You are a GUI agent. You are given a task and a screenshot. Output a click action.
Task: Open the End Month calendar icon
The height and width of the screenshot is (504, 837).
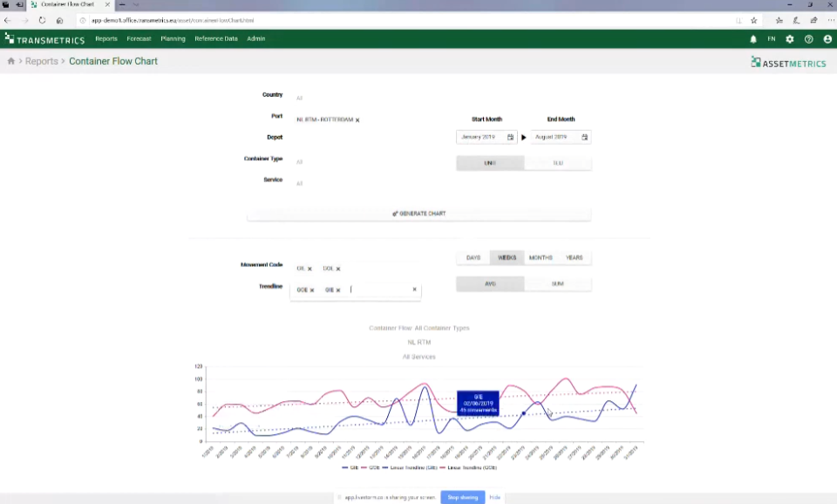pyautogui.click(x=584, y=137)
